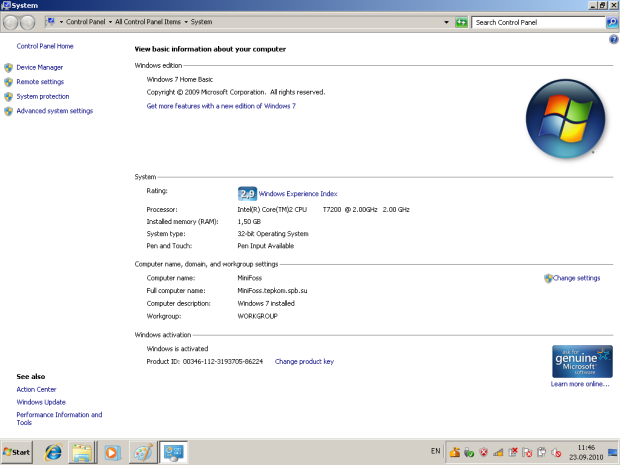Click the Show desktop icon by the clock
Screen dimensions: 620x465
pyautogui.click(x=613, y=452)
